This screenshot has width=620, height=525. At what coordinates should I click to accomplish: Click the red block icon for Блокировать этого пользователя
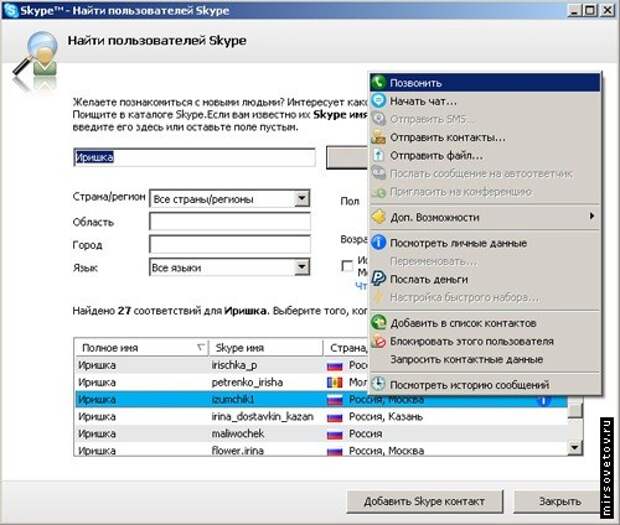click(x=379, y=341)
